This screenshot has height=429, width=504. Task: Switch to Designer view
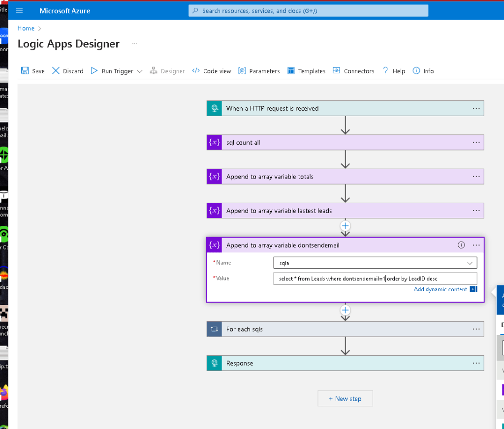[167, 71]
